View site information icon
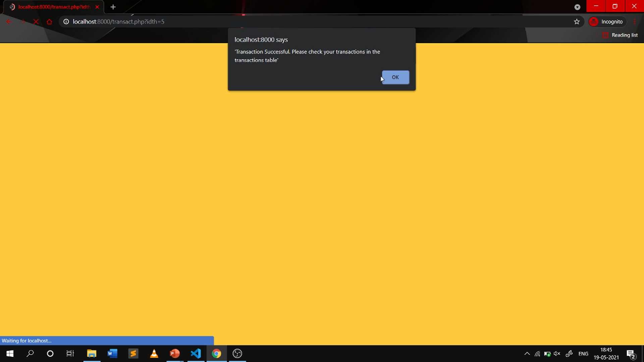The image size is (644, 362). 66,22
